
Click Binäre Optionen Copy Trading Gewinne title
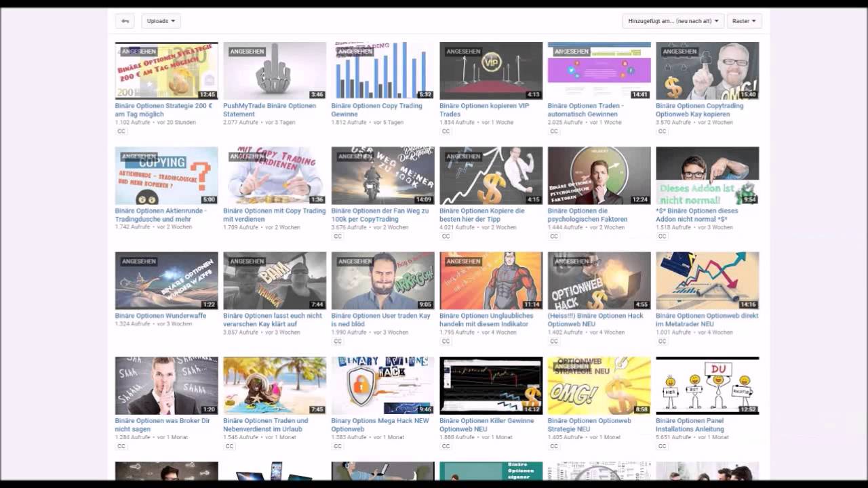coord(376,110)
